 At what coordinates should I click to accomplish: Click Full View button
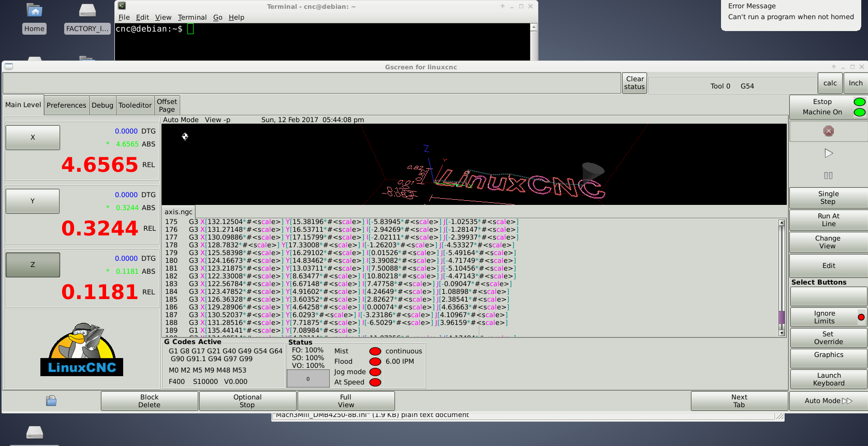tap(346, 401)
